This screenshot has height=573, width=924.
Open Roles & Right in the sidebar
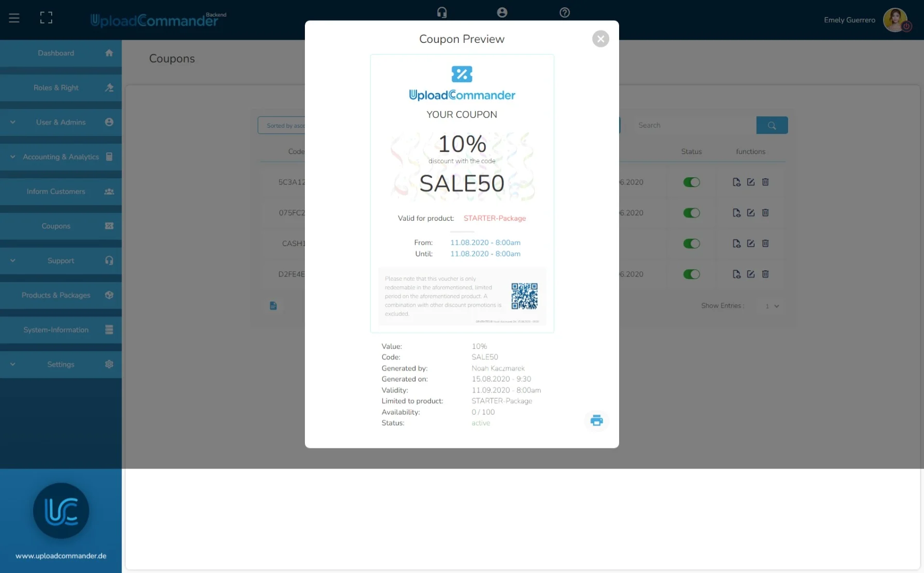(61, 88)
